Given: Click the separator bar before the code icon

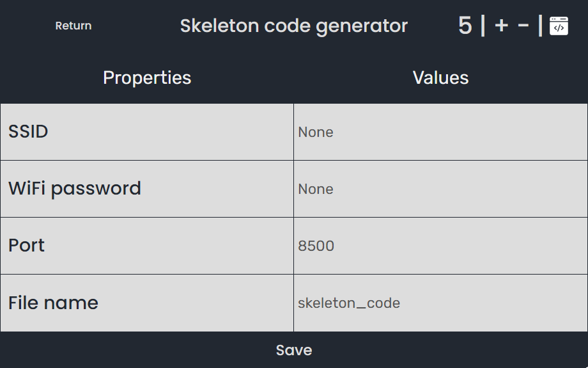Looking at the screenshot, I should pyautogui.click(x=540, y=26).
